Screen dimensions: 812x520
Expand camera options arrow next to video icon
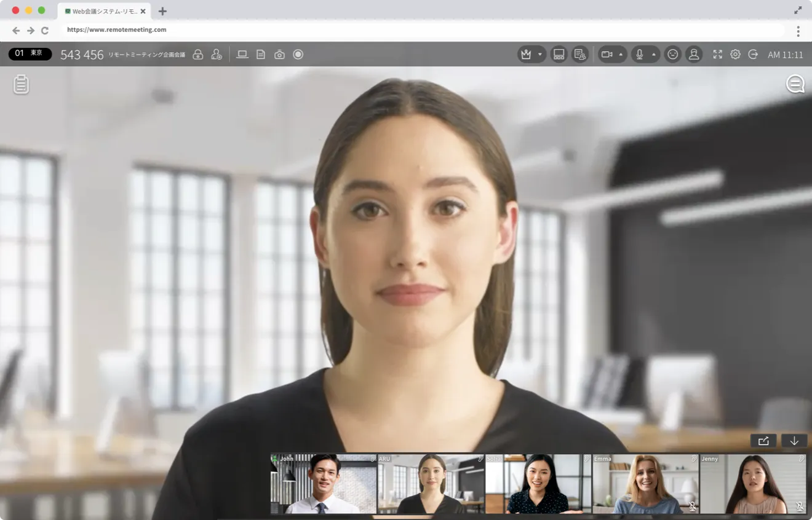pos(621,55)
